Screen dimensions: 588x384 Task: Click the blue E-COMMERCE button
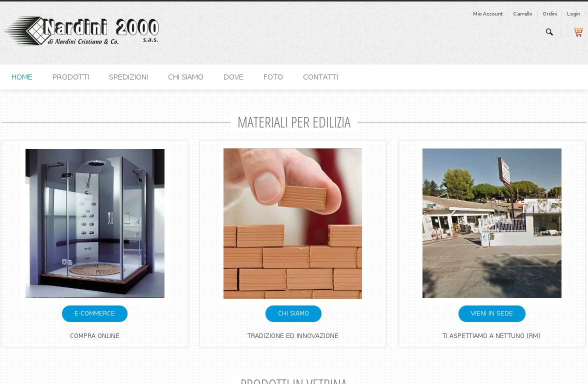(x=94, y=313)
